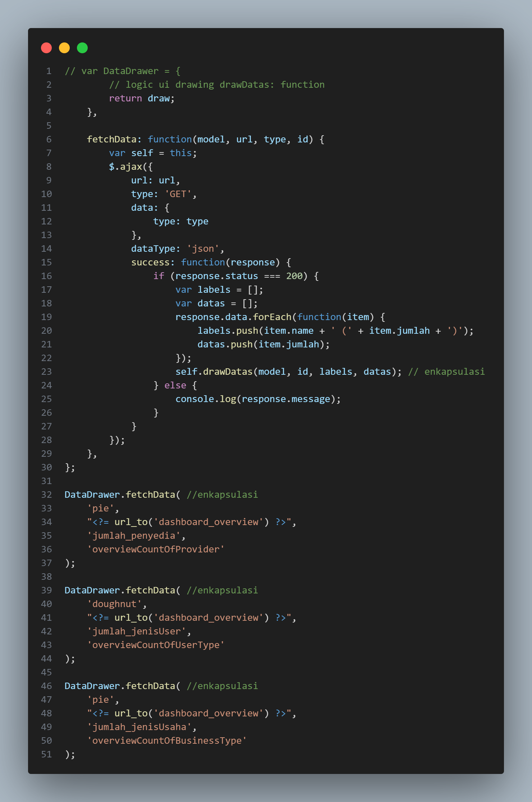Click the 'return draw' statement

(142, 99)
